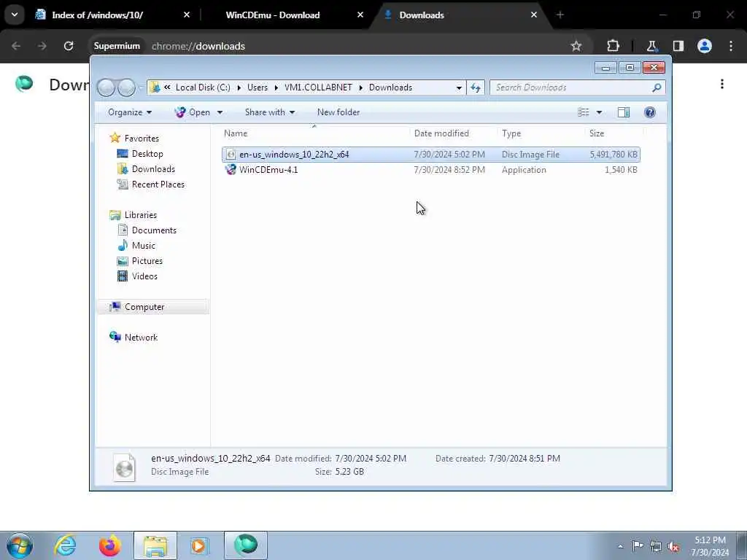
Task: Click Open button in Explorer toolbar
Action: (193, 112)
